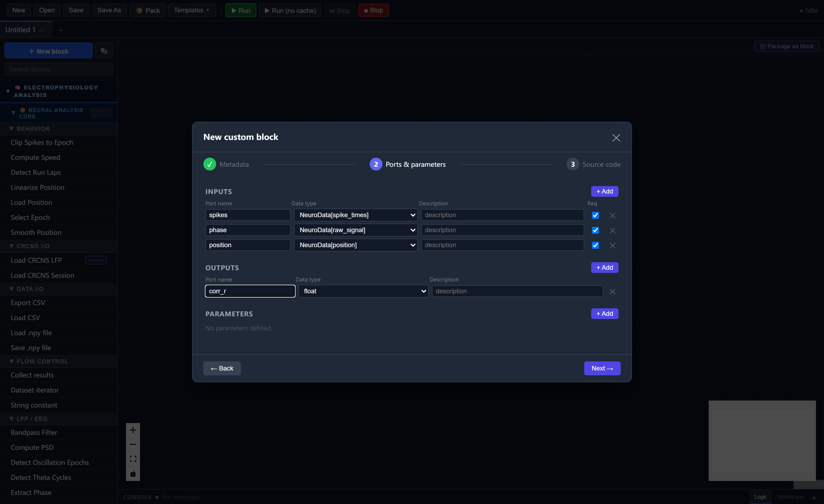This screenshot has height=504, width=824.
Task: Switch to the Logs tab
Action: pyautogui.click(x=760, y=497)
